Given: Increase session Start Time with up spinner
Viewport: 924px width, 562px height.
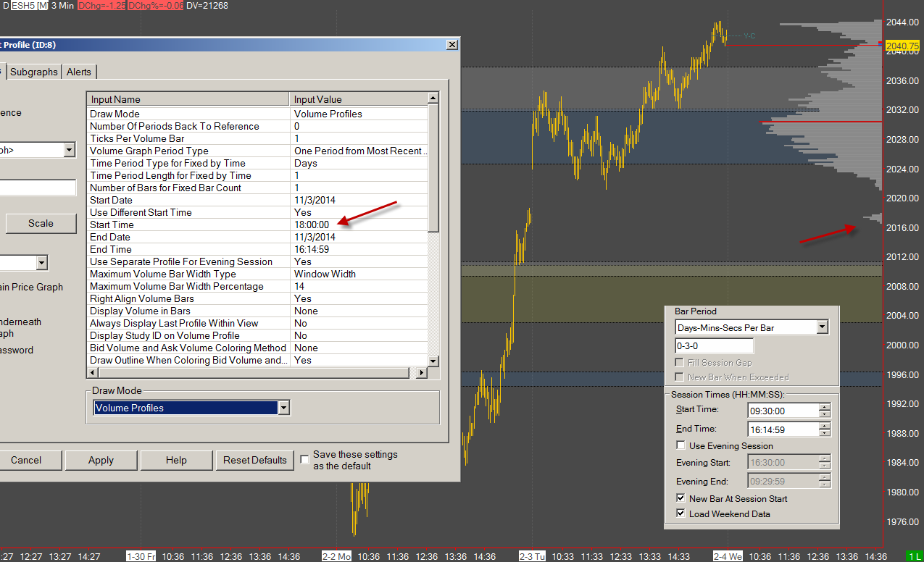Looking at the screenshot, I should (825, 407).
